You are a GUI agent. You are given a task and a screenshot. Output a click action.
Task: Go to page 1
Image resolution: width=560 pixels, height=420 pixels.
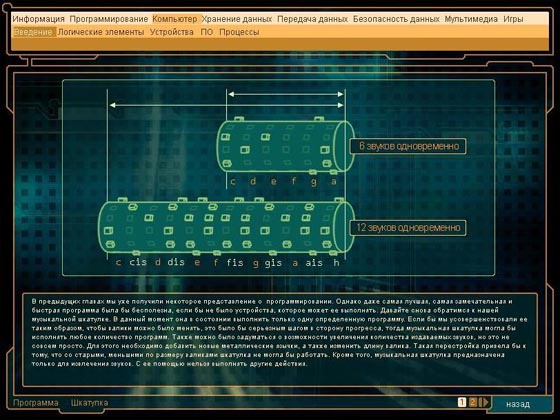click(462, 402)
